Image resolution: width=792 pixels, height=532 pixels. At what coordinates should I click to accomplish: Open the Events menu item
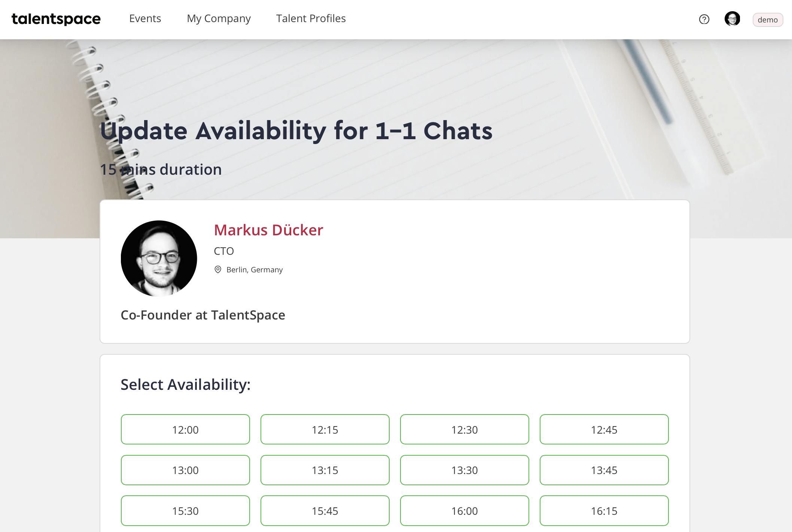pyautogui.click(x=145, y=18)
